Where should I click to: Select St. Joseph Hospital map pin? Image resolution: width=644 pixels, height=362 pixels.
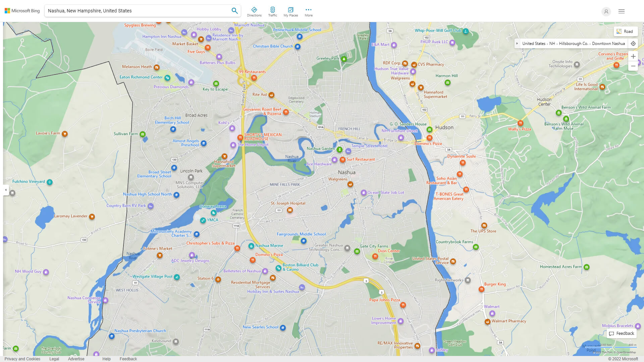[x=290, y=210]
